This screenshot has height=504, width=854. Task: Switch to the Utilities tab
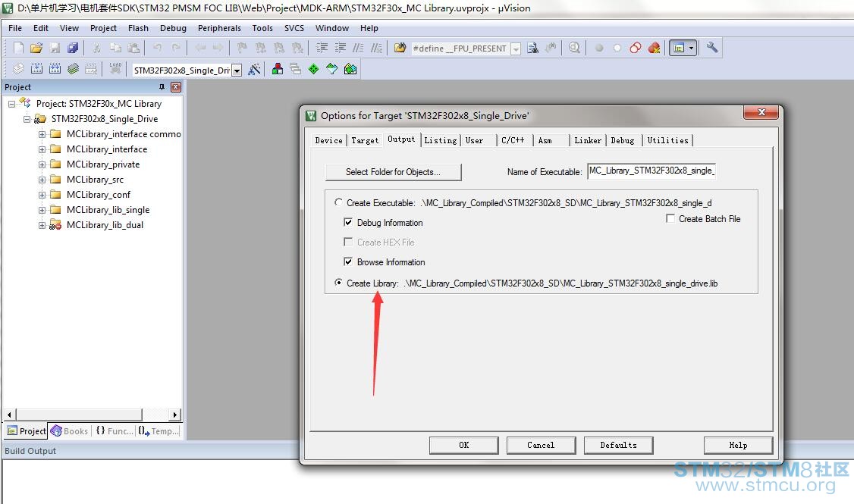click(667, 140)
